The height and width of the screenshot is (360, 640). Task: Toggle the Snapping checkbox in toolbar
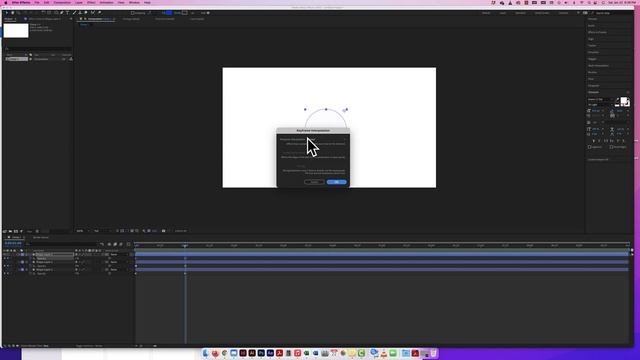(x=133, y=13)
